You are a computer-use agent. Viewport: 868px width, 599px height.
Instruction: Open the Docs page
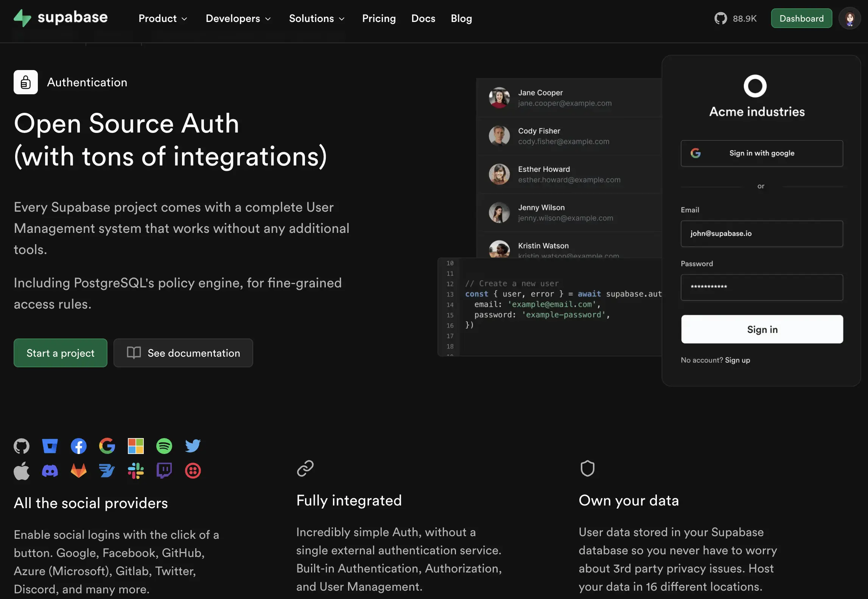(423, 18)
